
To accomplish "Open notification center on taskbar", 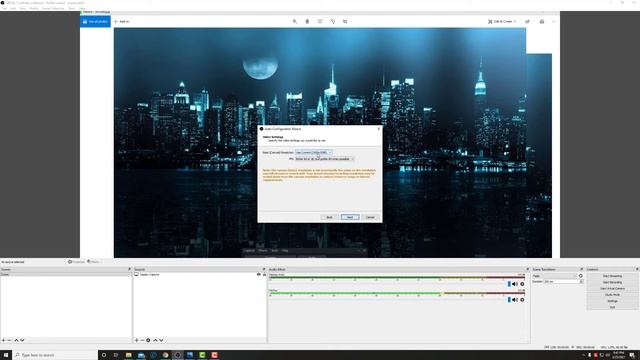I will [632, 355].
